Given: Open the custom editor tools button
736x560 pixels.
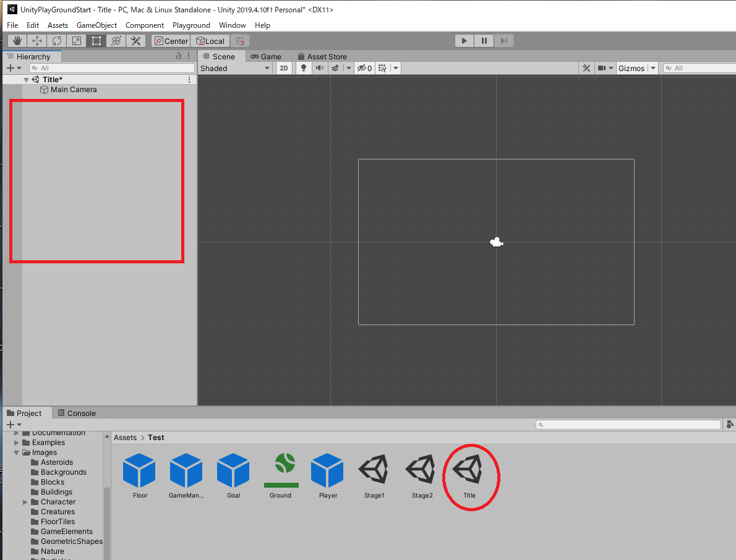Looking at the screenshot, I should point(135,41).
